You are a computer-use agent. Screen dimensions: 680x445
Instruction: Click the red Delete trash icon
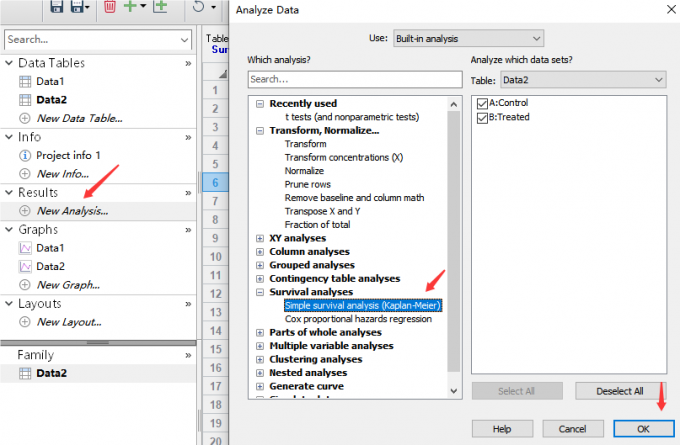coord(110,6)
